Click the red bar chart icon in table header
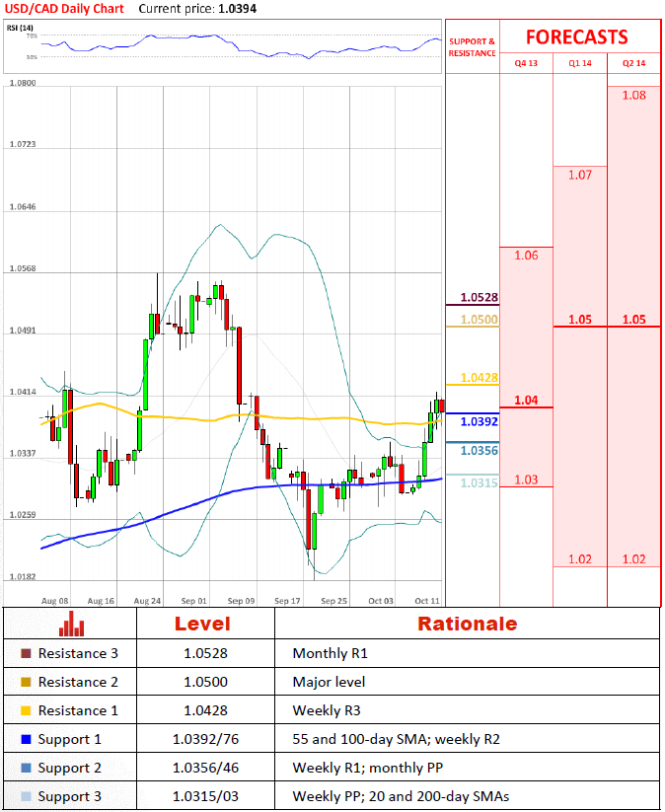The width and height of the screenshot is (665, 812). [x=71, y=624]
